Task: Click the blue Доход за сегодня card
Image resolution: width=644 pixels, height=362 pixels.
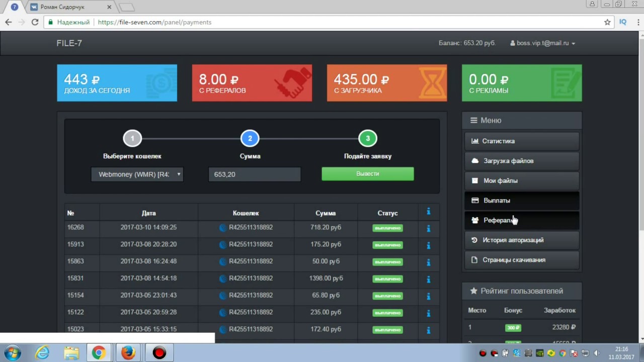Action: point(117,83)
